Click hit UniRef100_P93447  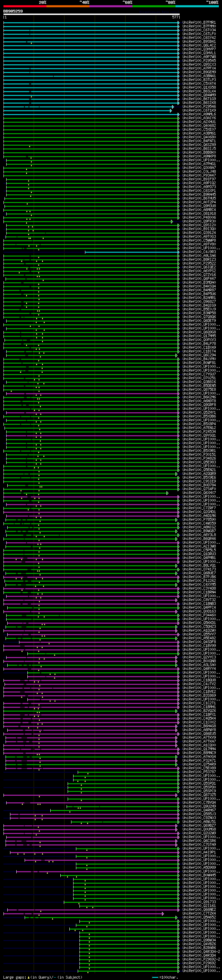point(199,175)
